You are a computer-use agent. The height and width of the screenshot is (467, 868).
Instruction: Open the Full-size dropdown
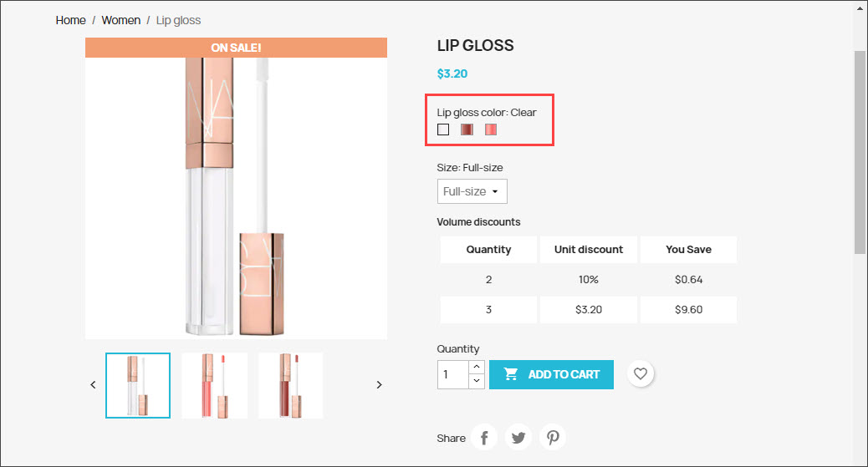[x=472, y=191]
